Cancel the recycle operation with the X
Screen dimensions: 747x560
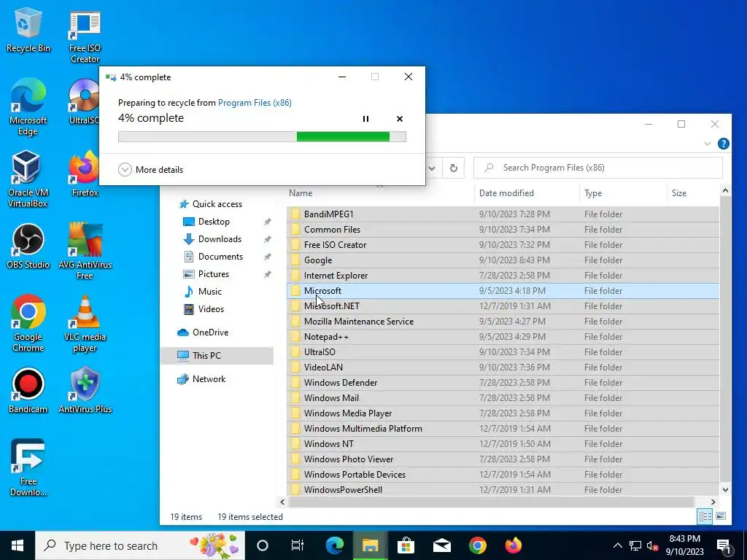click(x=400, y=119)
